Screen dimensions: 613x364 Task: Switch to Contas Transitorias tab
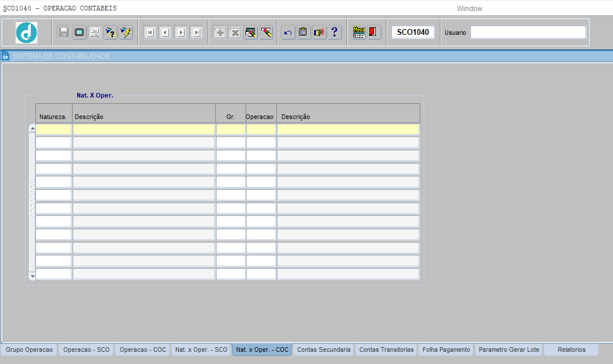click(x=386, y=350)
